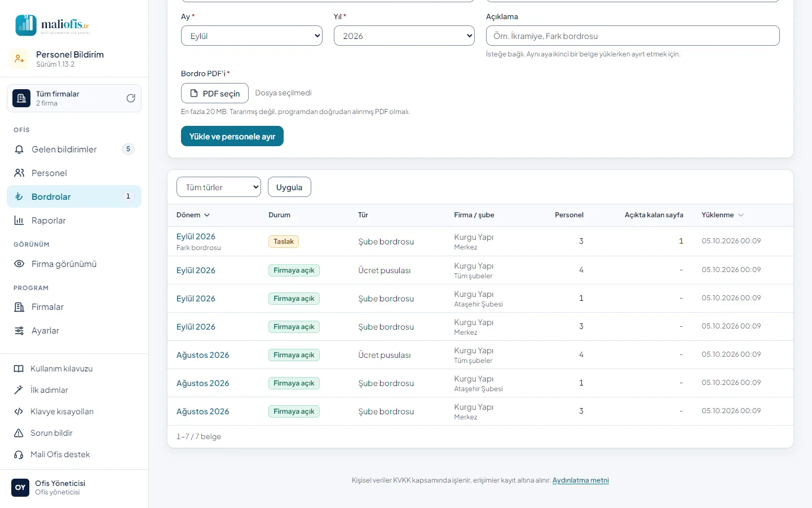Click the Uygula filter button

point(289,187)
